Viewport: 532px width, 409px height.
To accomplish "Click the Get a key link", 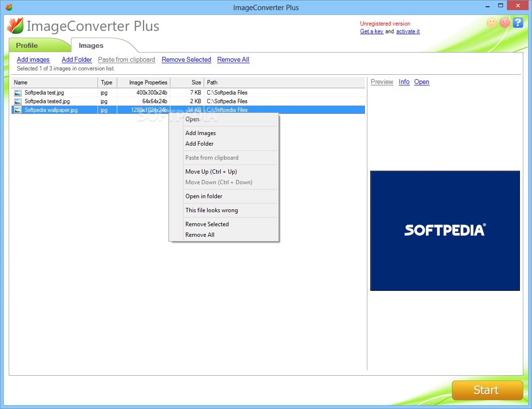I will click(372, 31).
